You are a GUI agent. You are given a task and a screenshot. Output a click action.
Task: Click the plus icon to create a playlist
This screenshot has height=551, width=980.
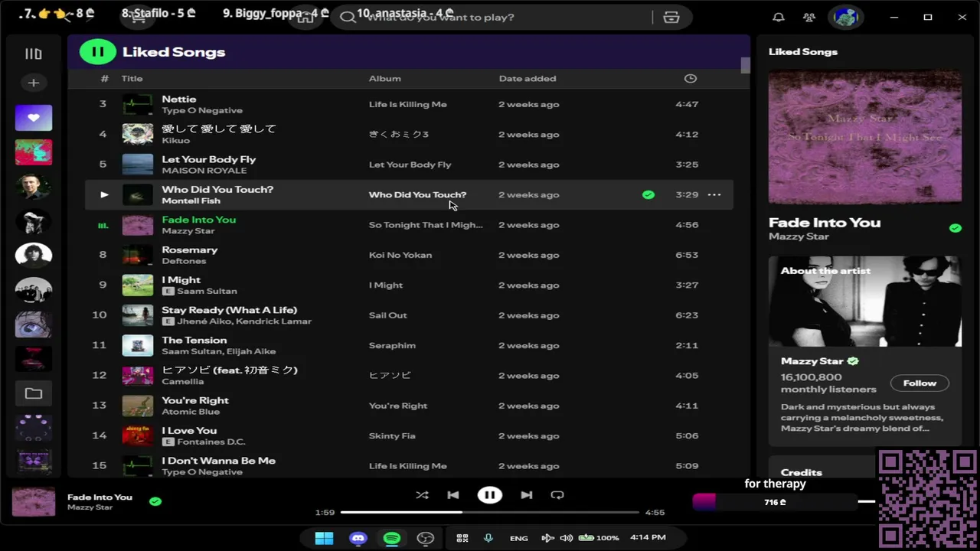33,83
